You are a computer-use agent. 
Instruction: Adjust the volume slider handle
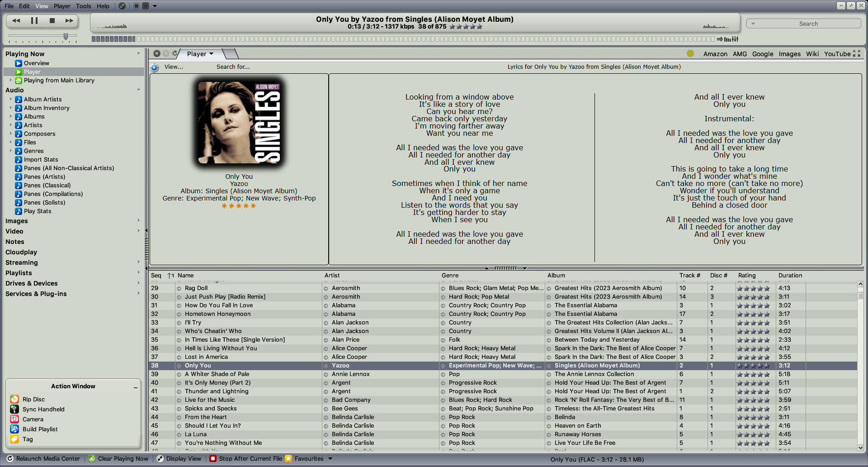click(66, 36)
